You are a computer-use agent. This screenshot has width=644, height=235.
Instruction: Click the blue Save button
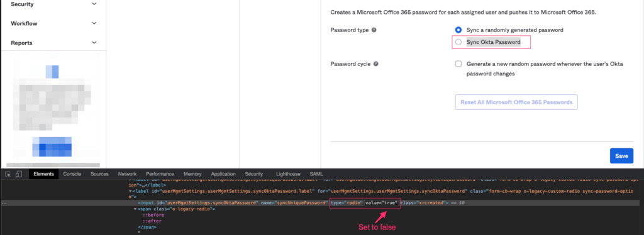621,156
